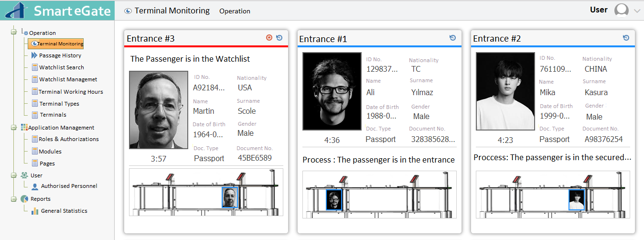Screen dimensions: 644x240
Task: Click the eye icon beside Terminal Monitoring title
Action: [128, 11]
